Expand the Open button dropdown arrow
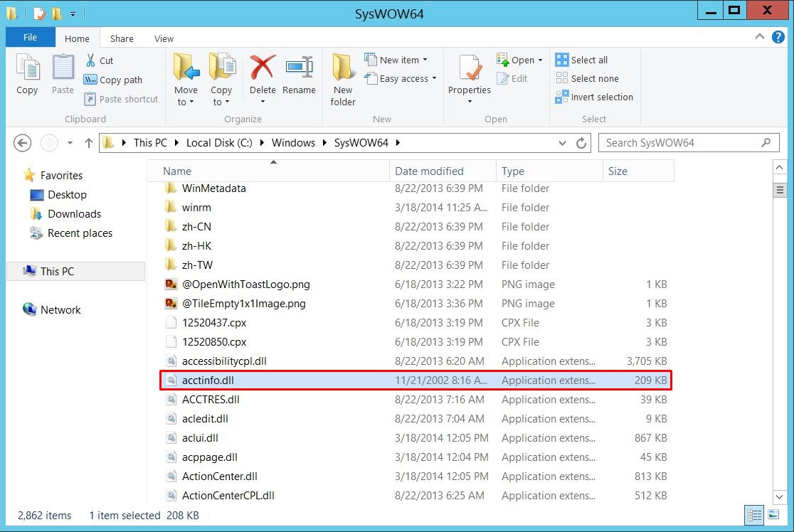This screenshot has width=794, height=532. click(540, 60)
